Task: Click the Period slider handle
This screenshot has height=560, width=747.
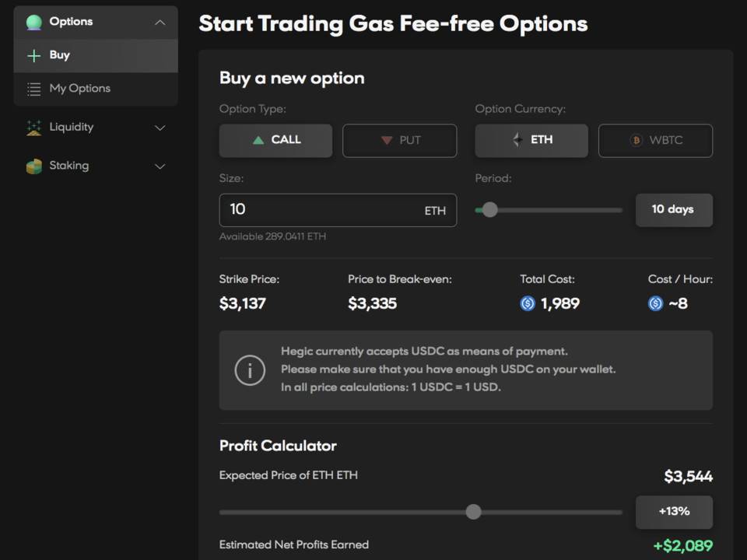Action: tap(489, 209)
